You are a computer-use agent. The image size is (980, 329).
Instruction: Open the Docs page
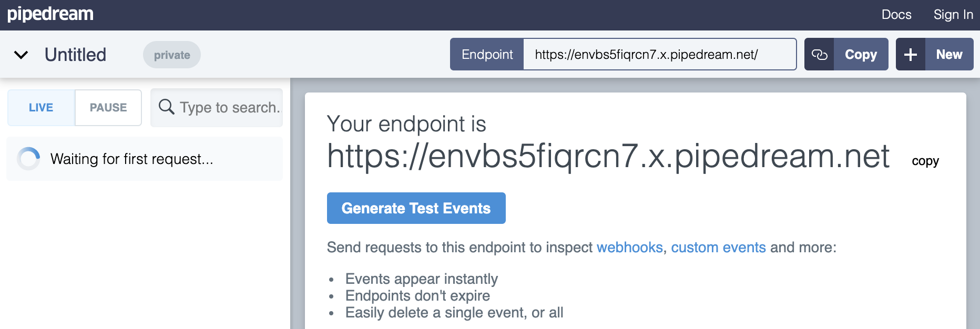(x=896, y=15)
